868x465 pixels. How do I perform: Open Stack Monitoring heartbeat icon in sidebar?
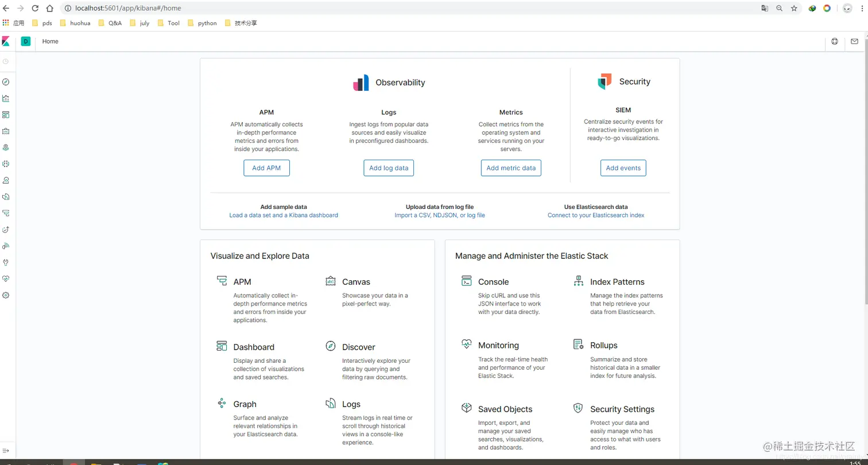click(x=6, y=278)
